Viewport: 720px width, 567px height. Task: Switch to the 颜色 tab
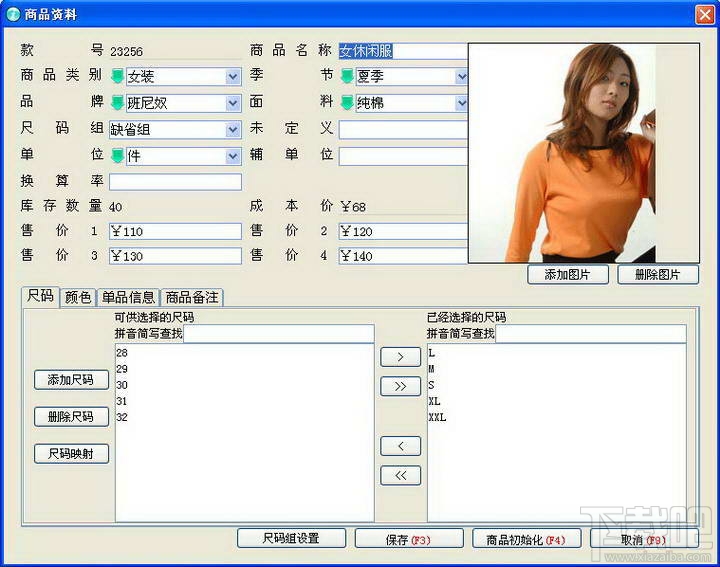click(x=78, y=298)
